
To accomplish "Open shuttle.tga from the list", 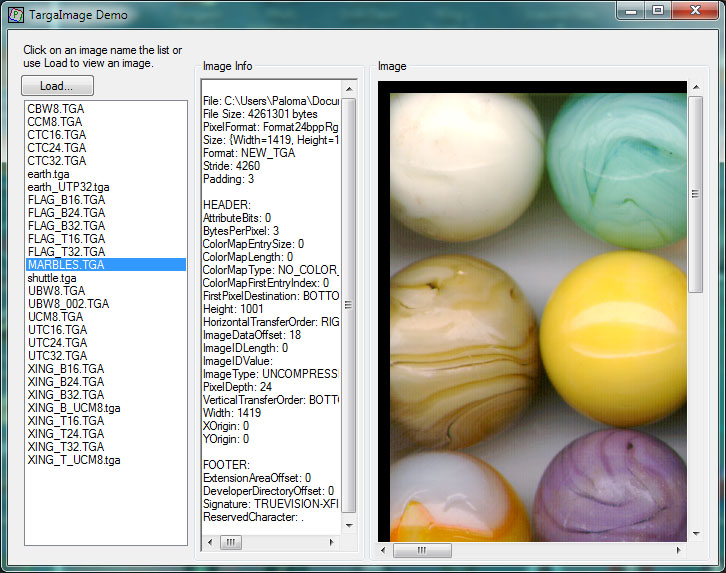I will point(52,278).
